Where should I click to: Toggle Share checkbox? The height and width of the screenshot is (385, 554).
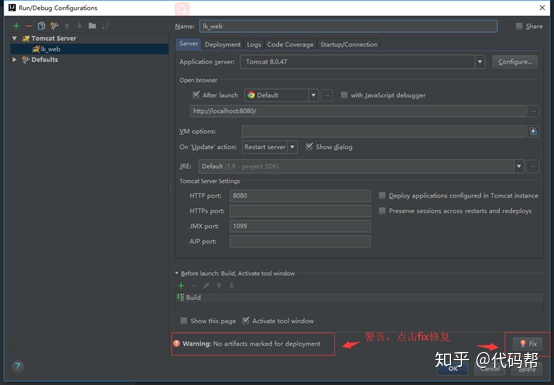pyautogui.click(x=519, y=26)
